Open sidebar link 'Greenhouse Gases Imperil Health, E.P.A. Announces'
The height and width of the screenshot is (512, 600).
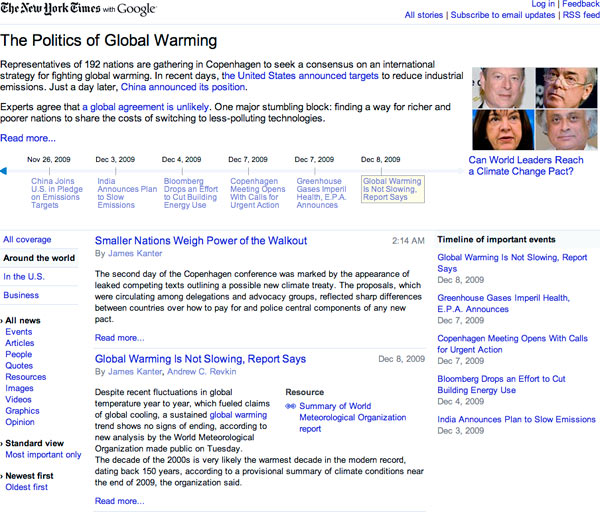point(503,303)
